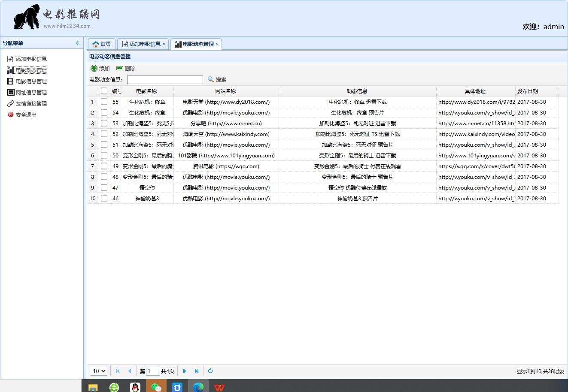Check the checkbox for row 54
The height and width of the screenshot is (392, 568).
pyautogui.click(x=104, y=113)
